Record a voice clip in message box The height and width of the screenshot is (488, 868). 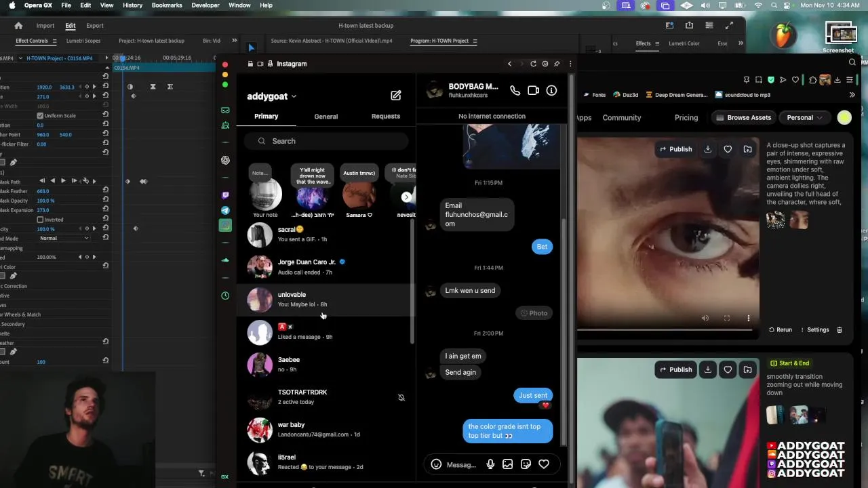(x=490, y=464)
